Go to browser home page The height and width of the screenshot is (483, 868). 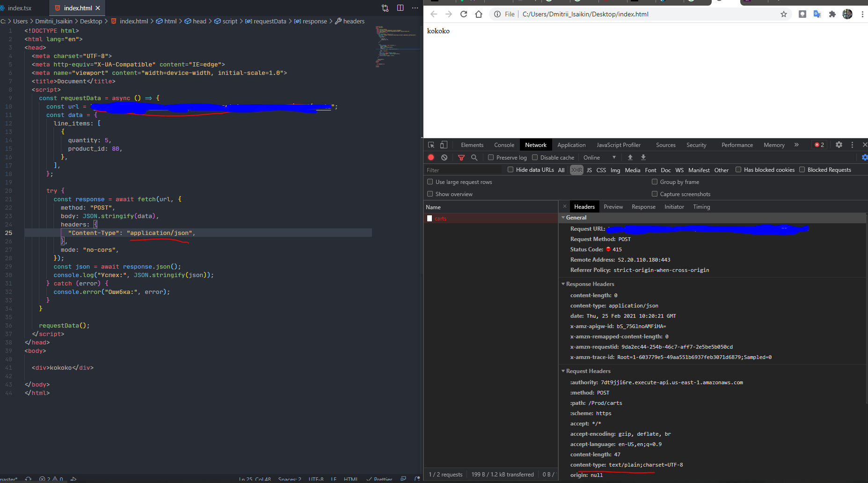(479, 14)
